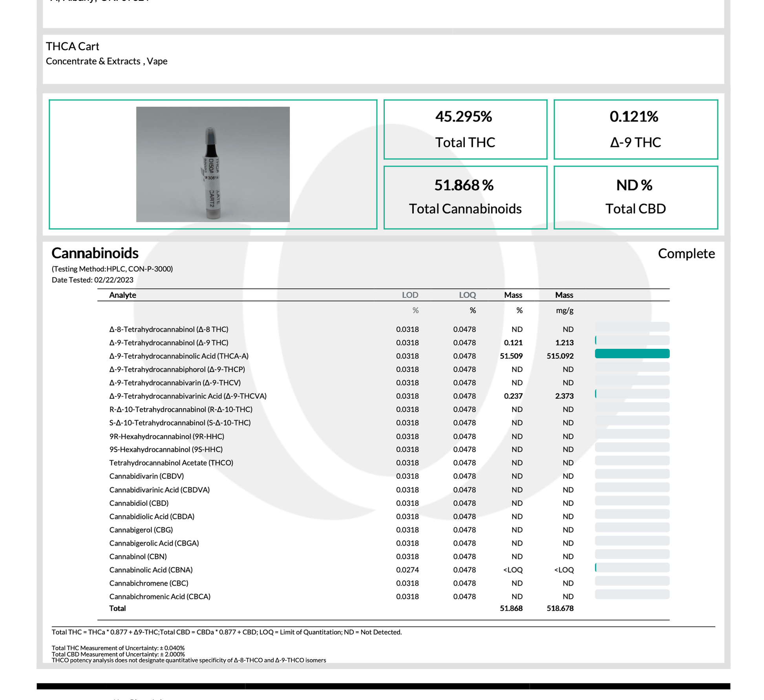Image resolution: width=764 pixels, height=700 pixels.
Task: Click the Cannabinoids section heading
Action: [x=95, y=253]
